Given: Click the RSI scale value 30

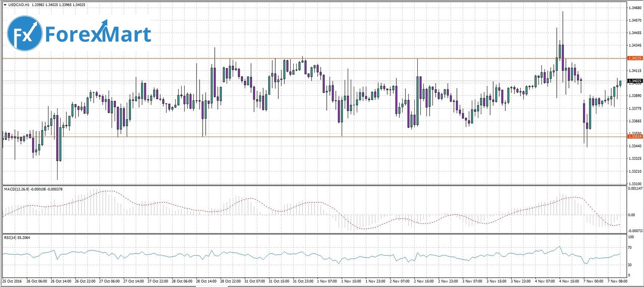Looking at the screenshot, I should pos(630,264).
